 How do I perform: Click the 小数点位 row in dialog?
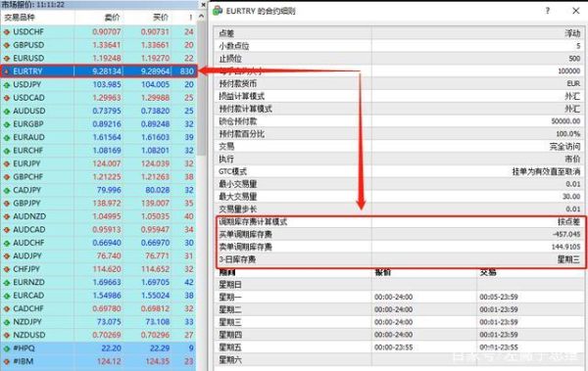click(x=399, y=46)
